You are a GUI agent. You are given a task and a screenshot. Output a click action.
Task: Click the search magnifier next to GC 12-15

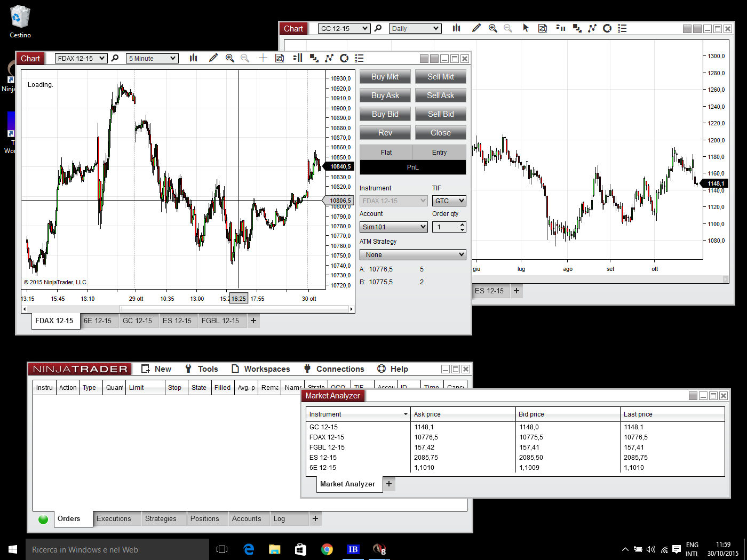pos(378,28)
